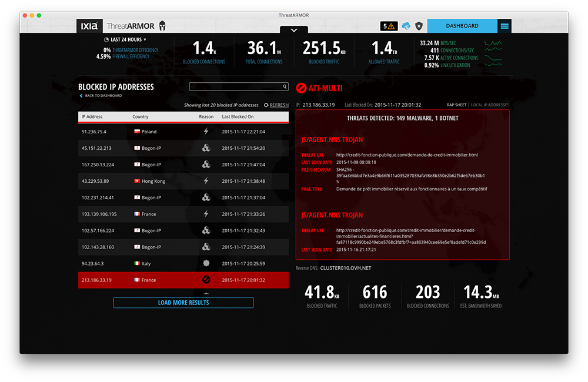
Task: Click the Ixia logo
Action: pos(89,26)
